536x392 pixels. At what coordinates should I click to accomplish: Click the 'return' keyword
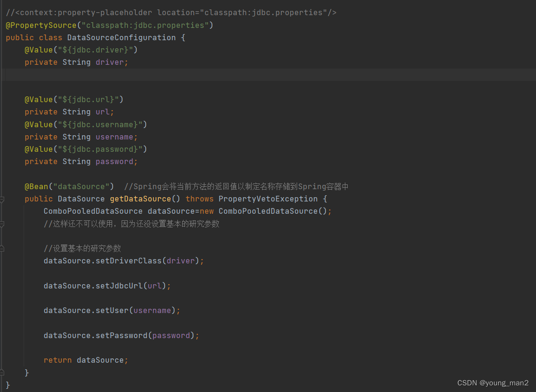click(57, 360)
